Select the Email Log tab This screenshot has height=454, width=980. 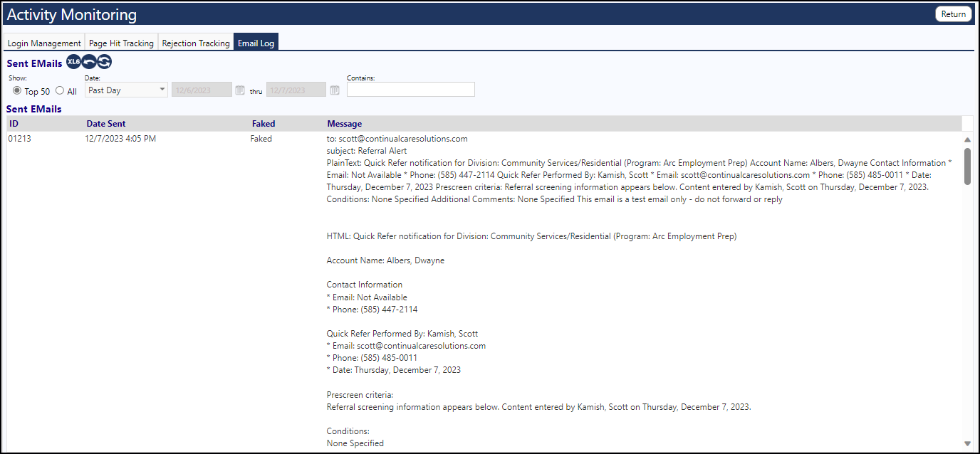click(256, 43)
